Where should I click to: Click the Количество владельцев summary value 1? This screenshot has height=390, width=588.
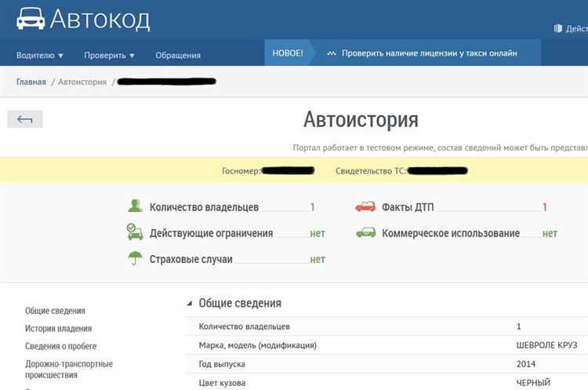(312, 207)
